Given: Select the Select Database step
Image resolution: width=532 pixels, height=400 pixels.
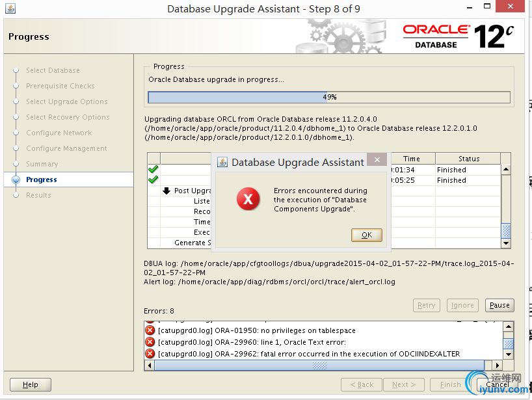Looking at the screenshot, I should coord(53,70).
